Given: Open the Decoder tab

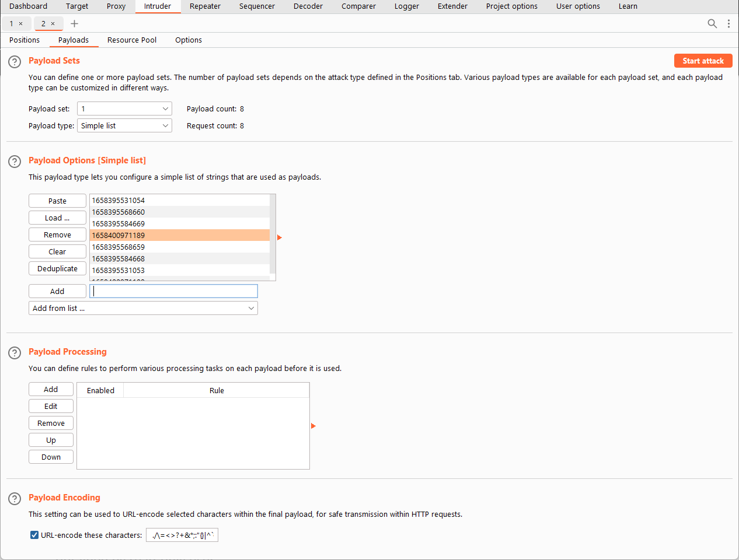Looking at the screenshot, I should 308,6.
